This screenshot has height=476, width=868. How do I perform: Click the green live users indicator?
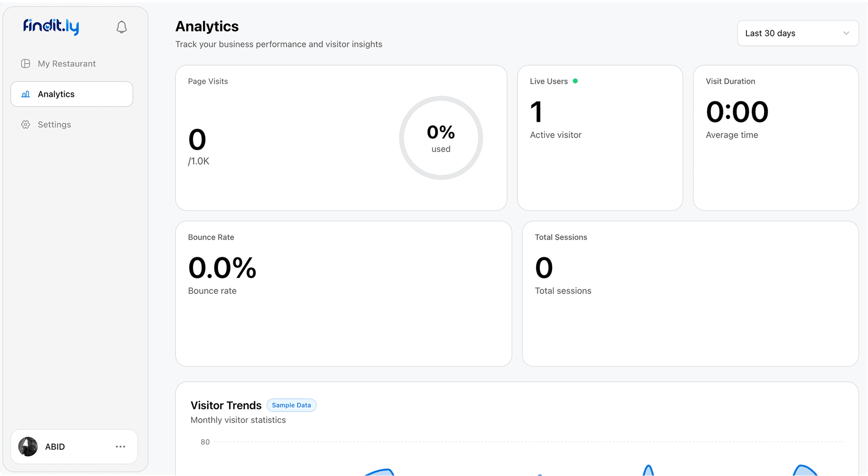(575, 81)
